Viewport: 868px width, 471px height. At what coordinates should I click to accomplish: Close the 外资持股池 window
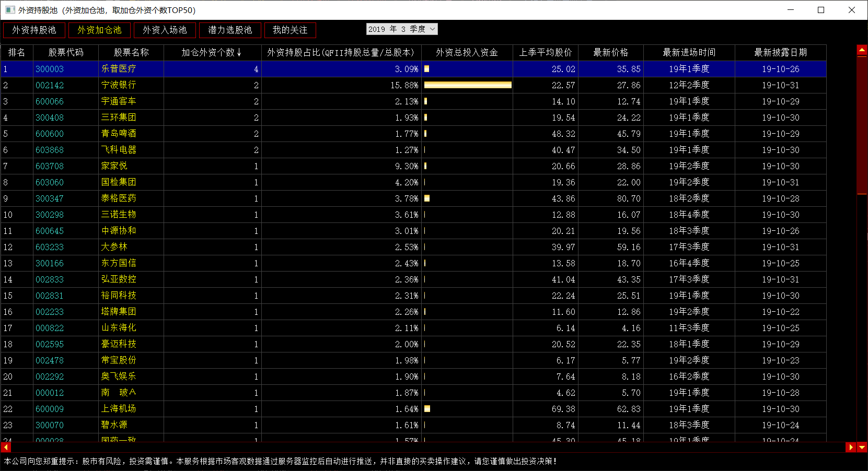851,10
